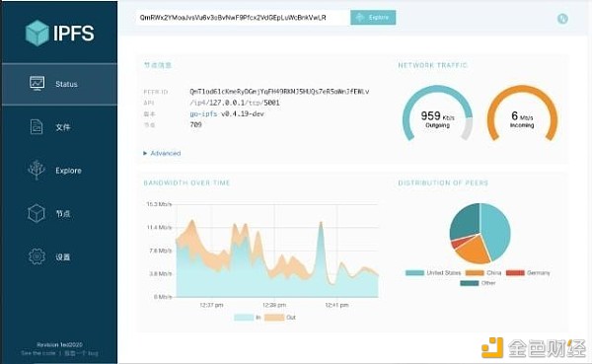Screen dimensions: 592x364
Task: Click the Revision text in sidebar footer
Action: (x=59, y=344)
